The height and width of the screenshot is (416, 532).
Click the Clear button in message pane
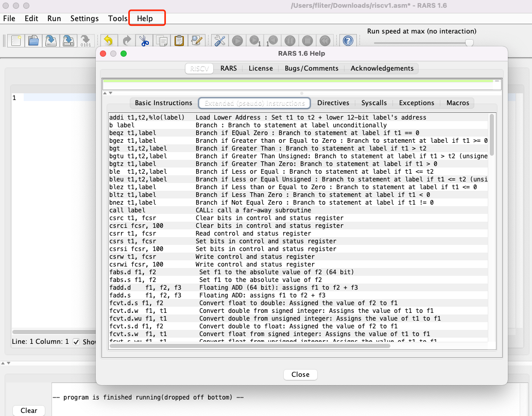pyautogui.click(x=29, y=410)
